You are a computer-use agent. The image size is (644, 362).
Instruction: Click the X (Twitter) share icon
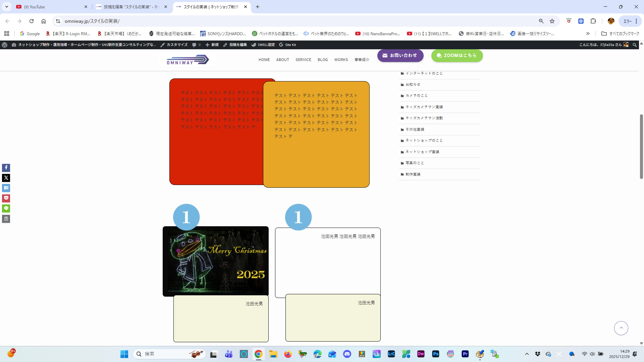tap(6, 178)
